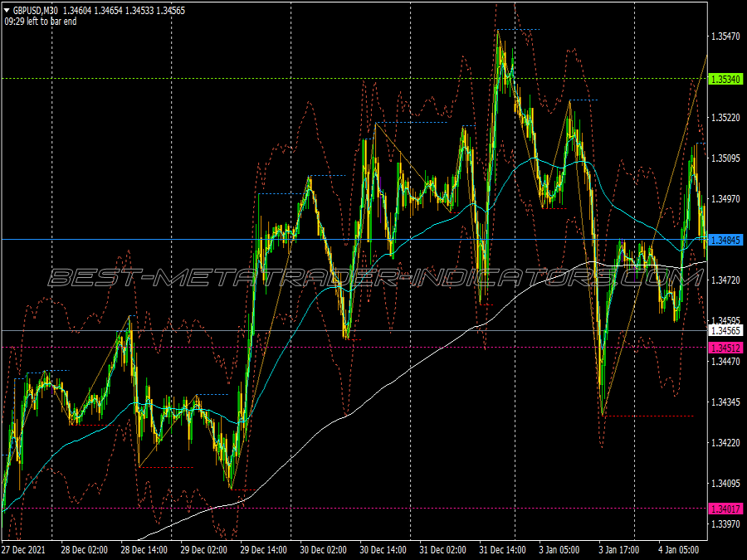Click the '3 Jan 05:00' time axis label
Image resolution: width=747 pixels, height=560 pixels.
(x=559, y=550)
